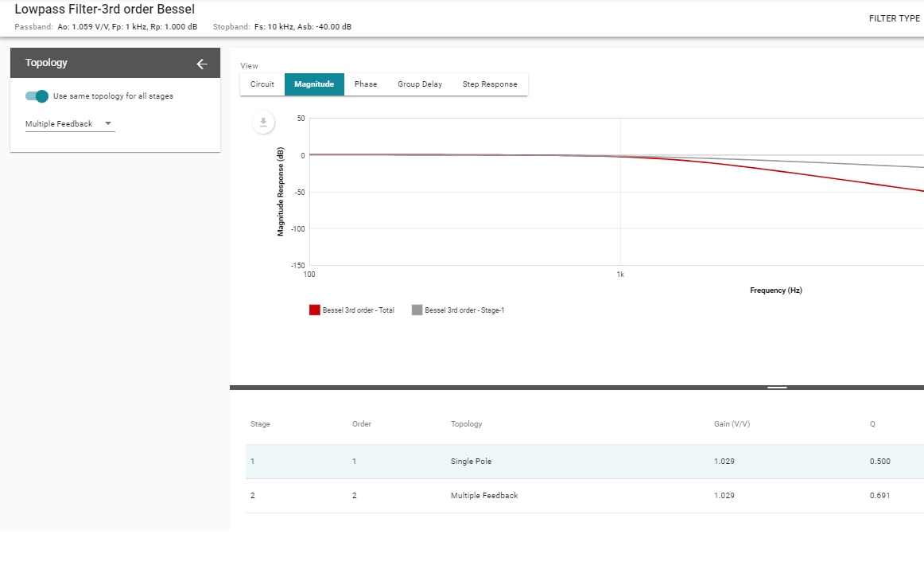The image size is (924, 573).
Task: Toggle the gray Stage-1 legend swatch
Action: pos(417,310)
